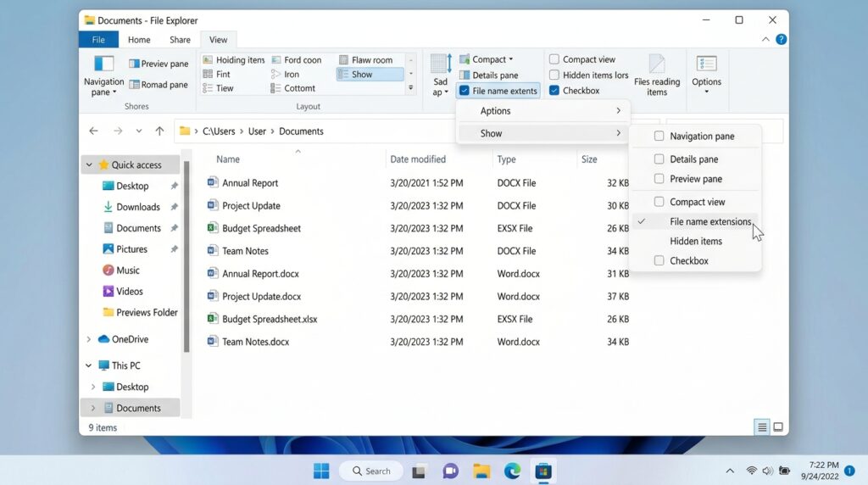Viewport: 868px width, 485px height.
Task: Expand Desktop under This PC
Action: tap(93, 387)
